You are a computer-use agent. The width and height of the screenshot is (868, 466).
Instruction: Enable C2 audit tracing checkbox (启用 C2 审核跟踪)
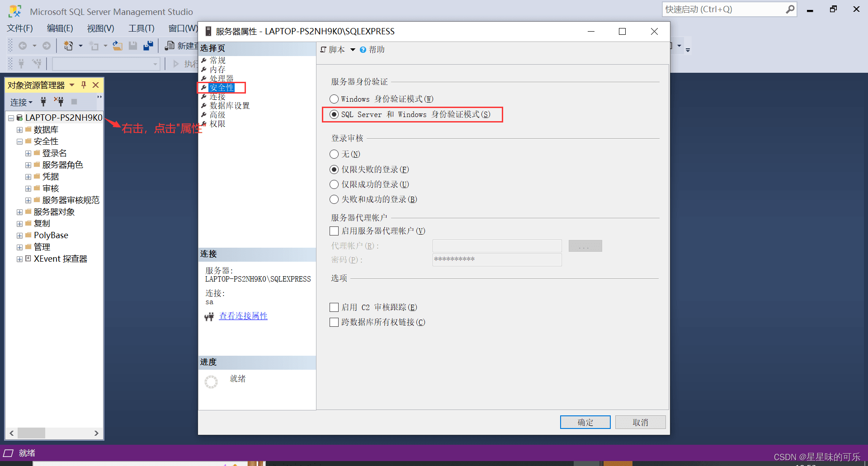(334, 307)
